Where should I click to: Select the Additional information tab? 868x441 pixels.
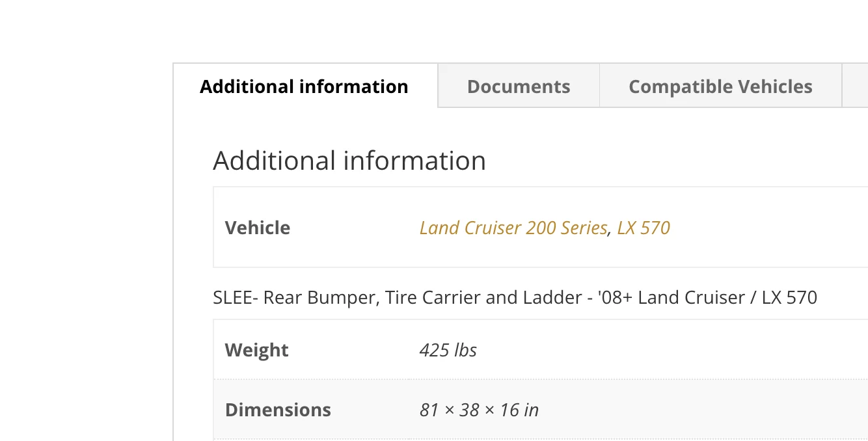(x=304, y=87)
